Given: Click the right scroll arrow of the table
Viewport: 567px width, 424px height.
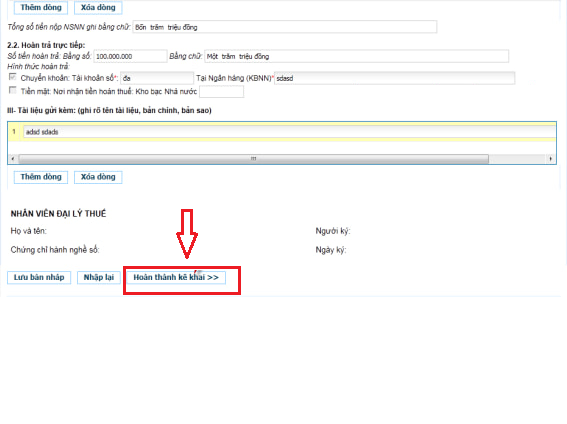Looking at the screenshot, I should (x=551, y=159).
